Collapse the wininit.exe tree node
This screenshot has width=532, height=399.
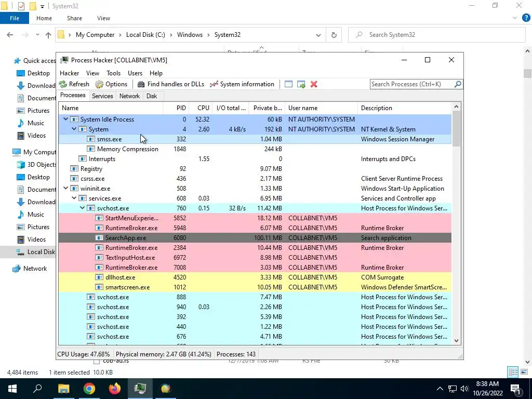click(66, 188)
